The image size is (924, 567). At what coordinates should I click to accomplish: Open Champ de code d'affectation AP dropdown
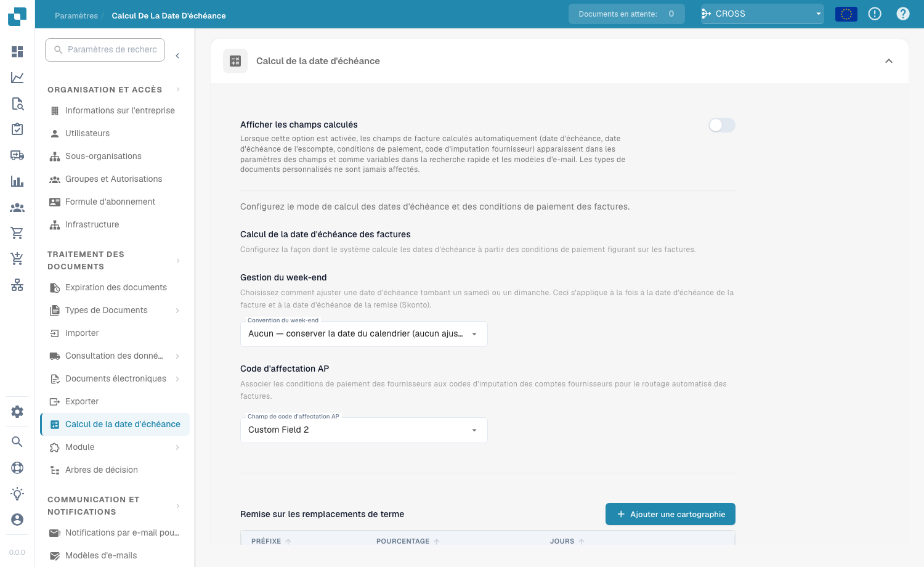click(x=364, y=430)
